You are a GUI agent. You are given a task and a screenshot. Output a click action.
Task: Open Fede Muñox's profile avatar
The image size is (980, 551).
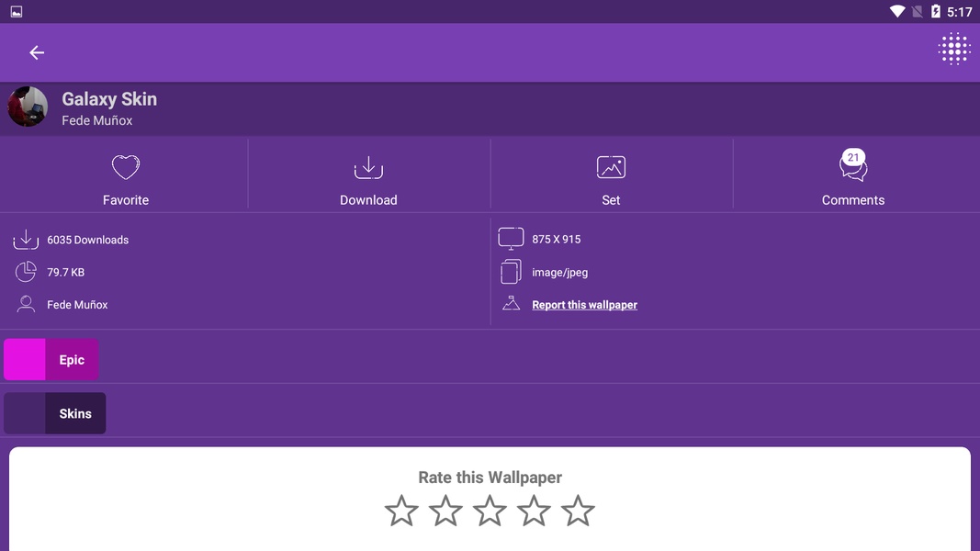pyautogui.click(x=28, y=107)
